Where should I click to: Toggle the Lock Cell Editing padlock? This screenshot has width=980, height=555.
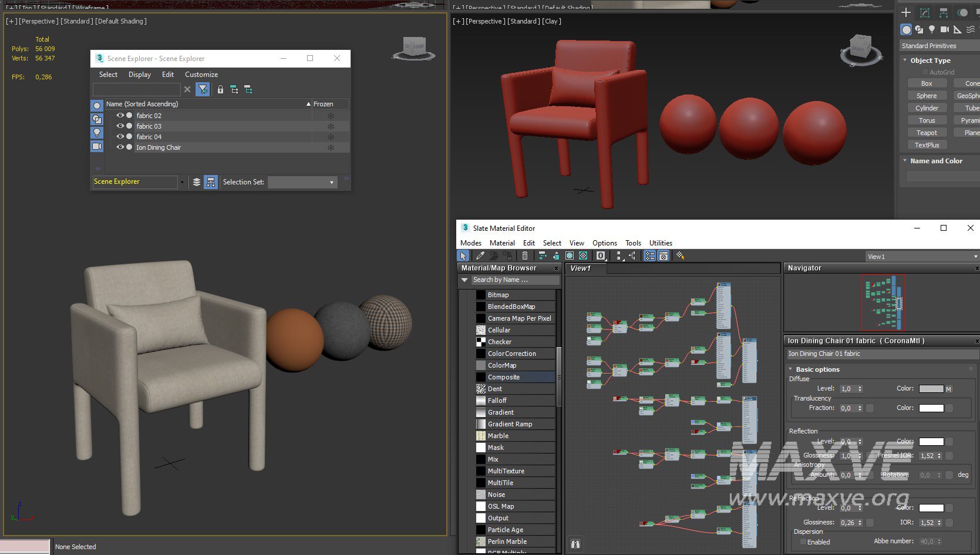point(220,89)
